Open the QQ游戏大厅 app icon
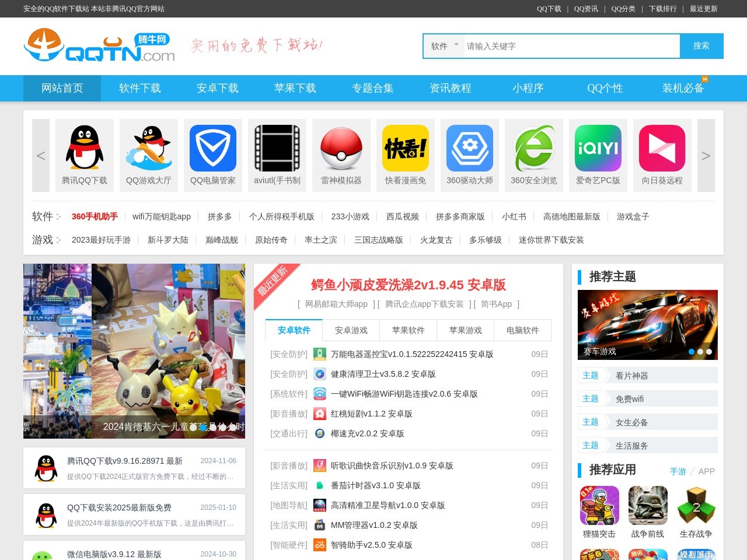The height and width of the screenshot is (560, 747). tap(149, 148)
